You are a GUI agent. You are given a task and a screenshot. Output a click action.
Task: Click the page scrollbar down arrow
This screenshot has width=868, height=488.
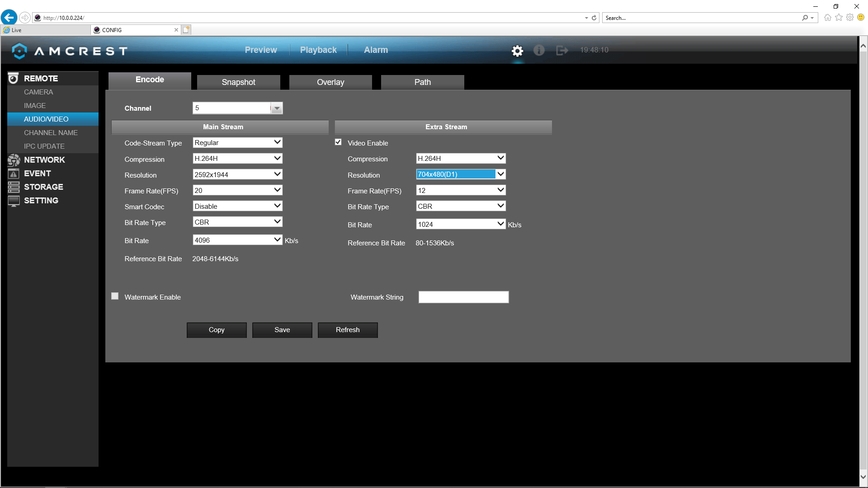863,477
